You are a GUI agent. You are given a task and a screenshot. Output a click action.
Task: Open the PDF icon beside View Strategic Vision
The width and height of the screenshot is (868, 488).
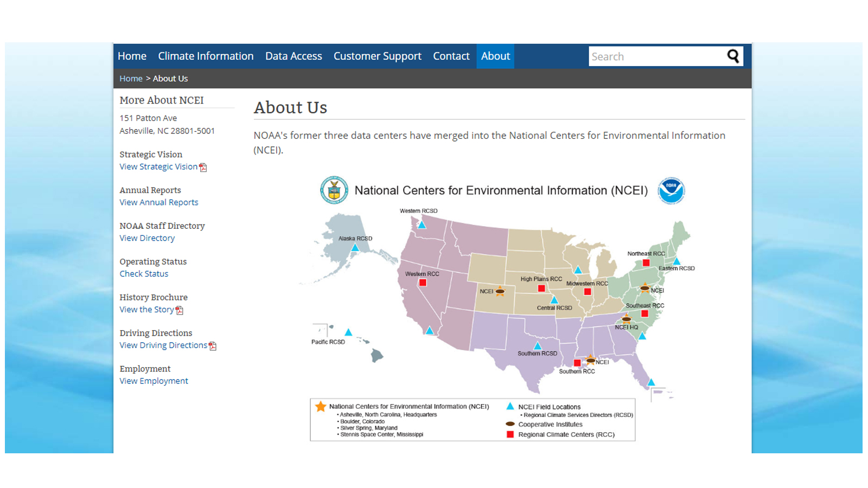click(x=203, y=168)
